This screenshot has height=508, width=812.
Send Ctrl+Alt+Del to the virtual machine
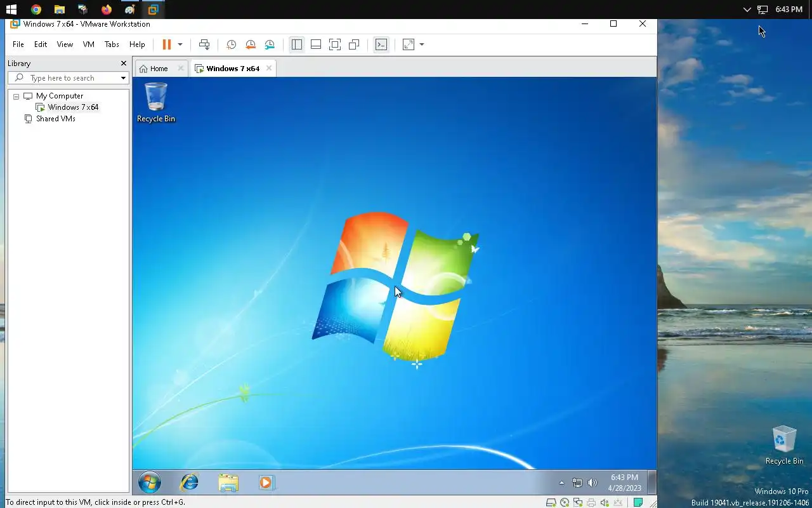(x=204, y=44)
